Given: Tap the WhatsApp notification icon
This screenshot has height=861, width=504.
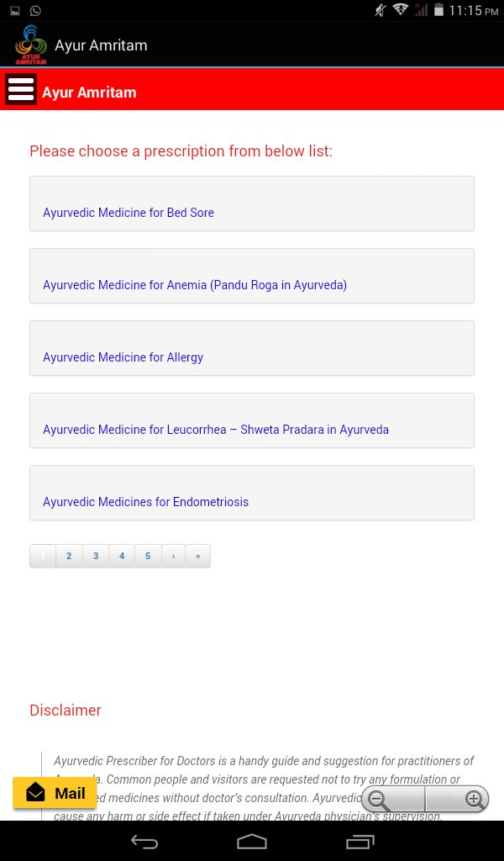Looking at the screenshot, I should tap(35, 10).
